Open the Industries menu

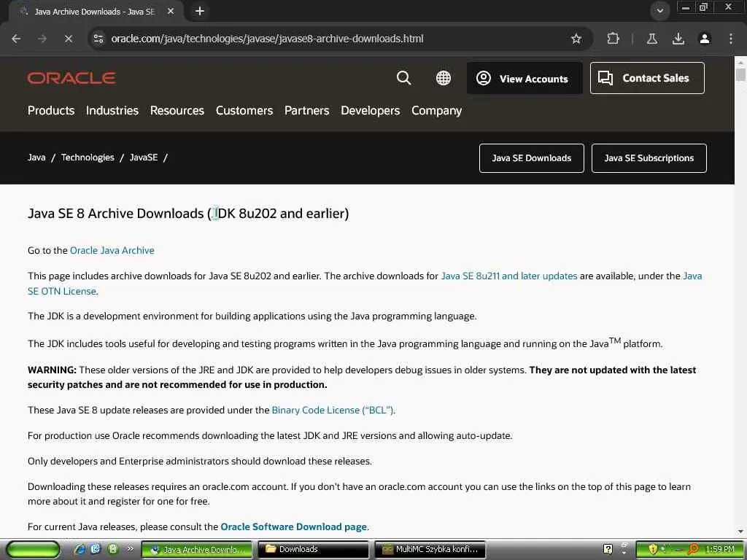point(112,111)
